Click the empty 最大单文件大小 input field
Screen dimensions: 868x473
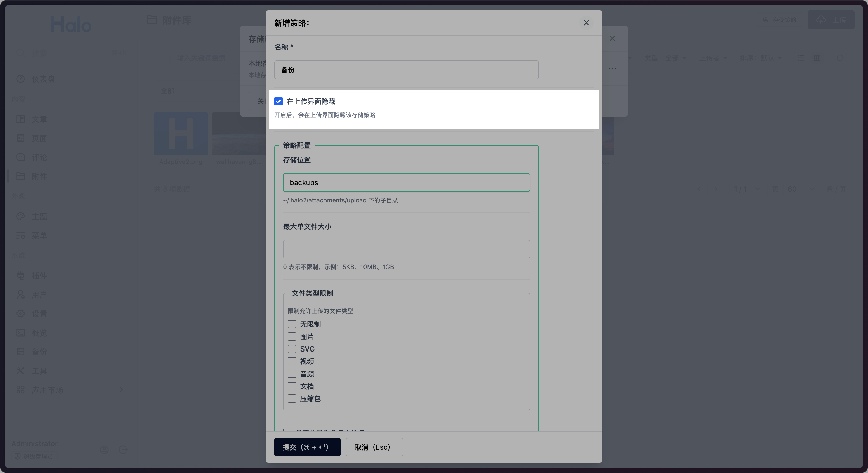coord(406,249)
